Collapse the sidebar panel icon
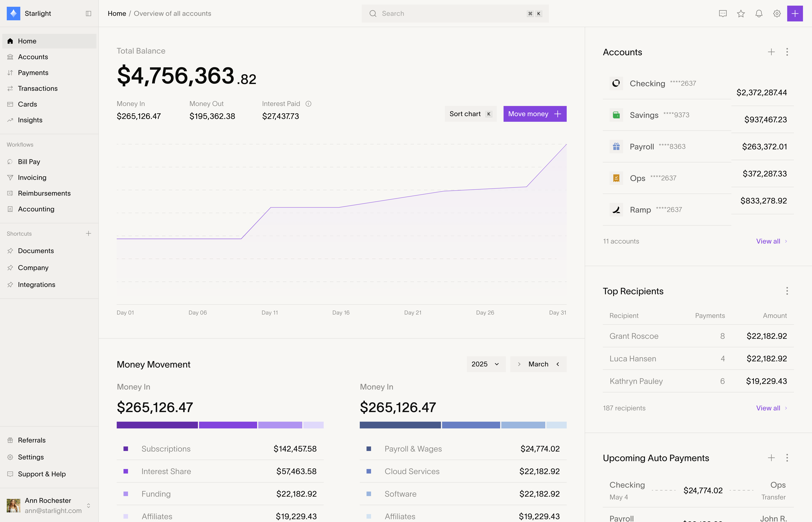 pos(89,14)
